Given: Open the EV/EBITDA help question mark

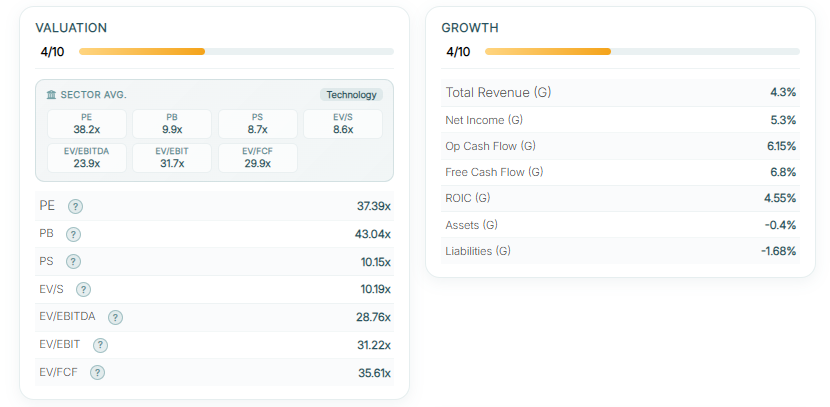Looking at the screenshot, I should coord(115,317).
